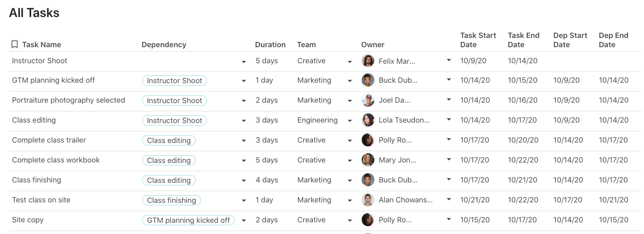Click Polly's avatar in Complete class trailer row
Viewport: 644px width, 234px height.
click(x=368, y=140)
